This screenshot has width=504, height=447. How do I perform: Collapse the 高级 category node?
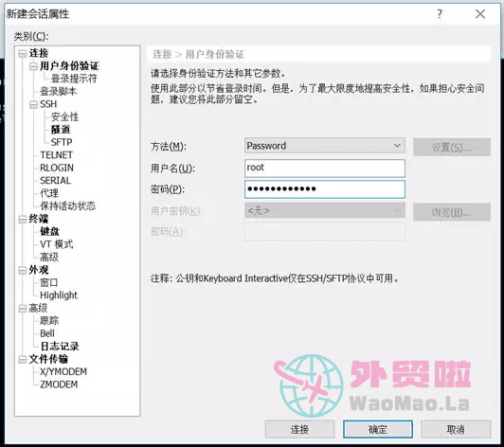[22, 309]
